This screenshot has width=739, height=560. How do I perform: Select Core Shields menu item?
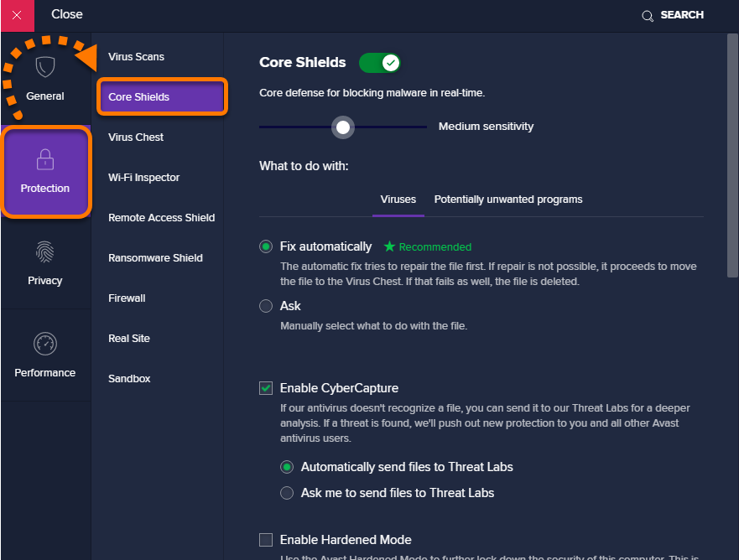(162, 97)
